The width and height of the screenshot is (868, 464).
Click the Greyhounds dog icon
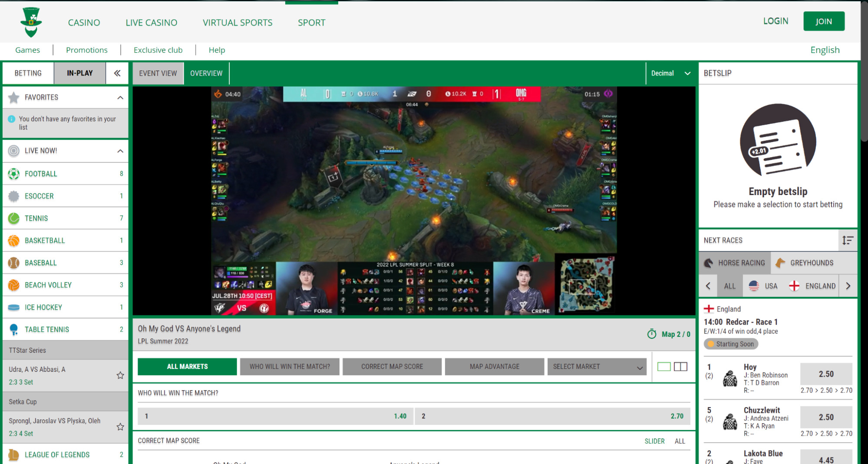780,263
